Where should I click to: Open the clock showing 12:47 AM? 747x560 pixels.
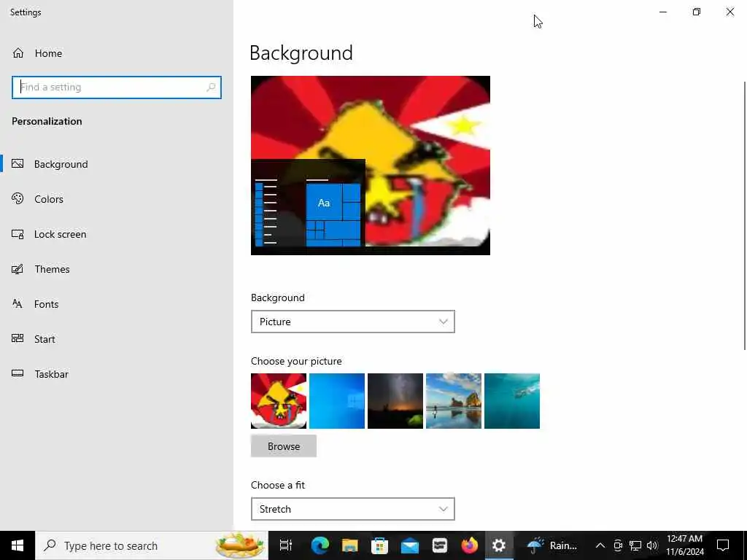click(684, 545)
